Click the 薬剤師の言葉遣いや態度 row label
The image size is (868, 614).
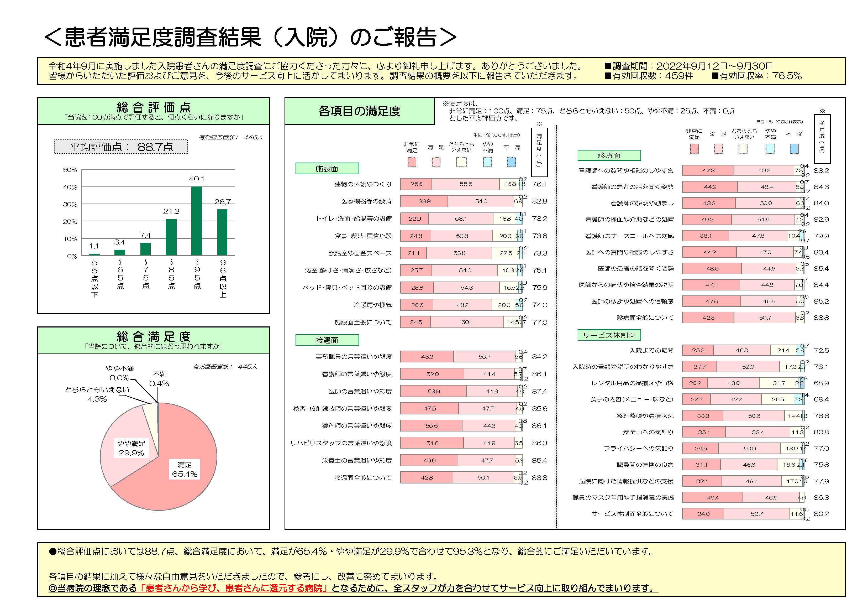click(x=357, y=426)
